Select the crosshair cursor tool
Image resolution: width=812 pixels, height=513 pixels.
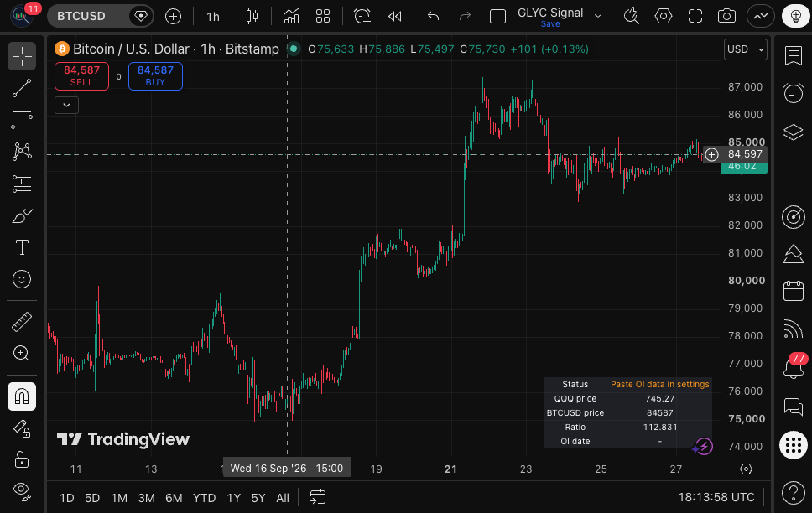coord(22,56)
